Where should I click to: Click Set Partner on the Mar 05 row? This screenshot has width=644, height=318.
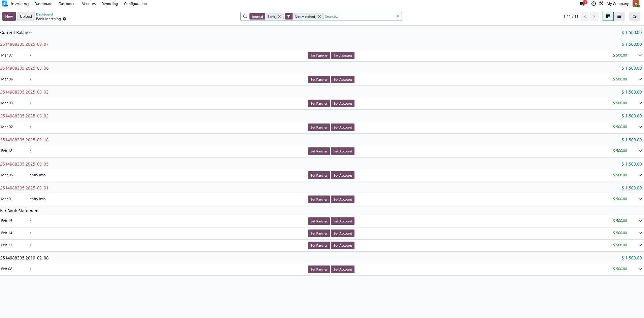pos(318,175)
